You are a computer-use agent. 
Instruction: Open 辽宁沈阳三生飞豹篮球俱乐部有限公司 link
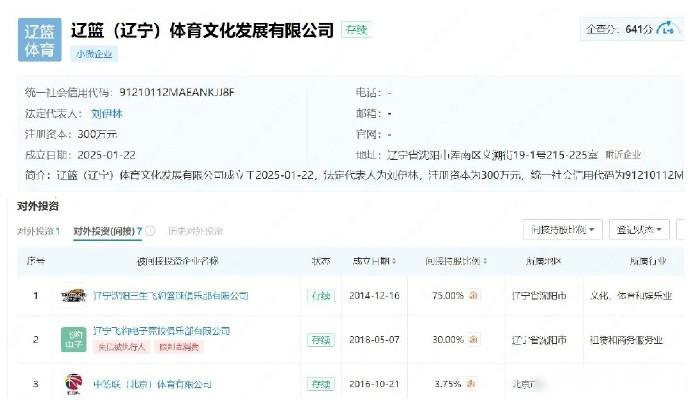point(171,295)
